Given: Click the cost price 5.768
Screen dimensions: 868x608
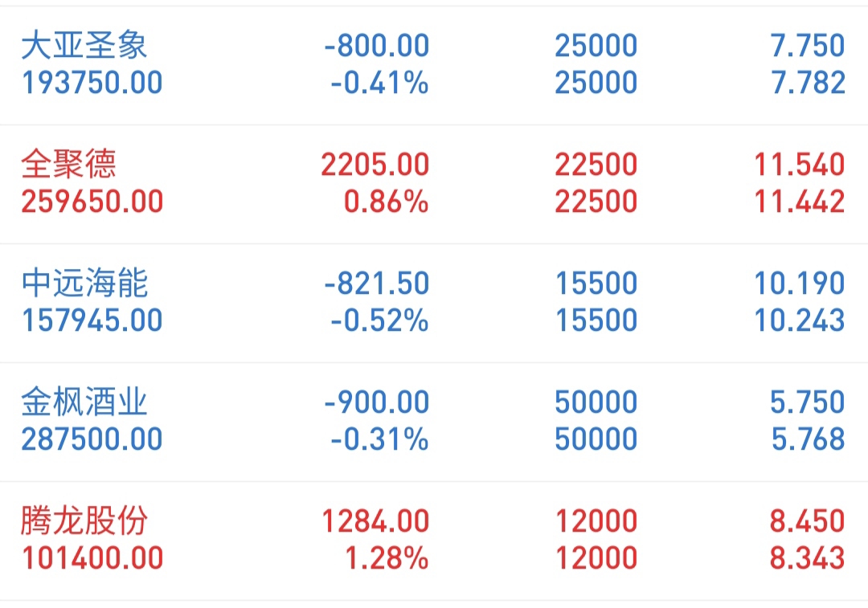Looking at the screenshot, I should click(809, 439).
